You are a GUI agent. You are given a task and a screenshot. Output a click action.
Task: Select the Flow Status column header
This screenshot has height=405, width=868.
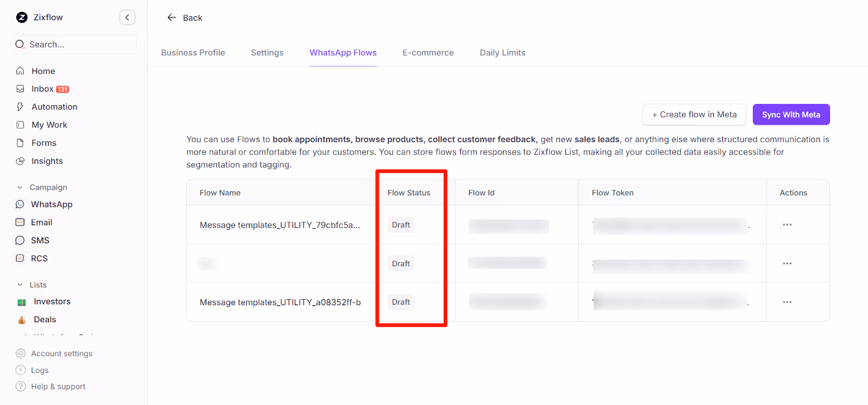click(x=409, y=192)
